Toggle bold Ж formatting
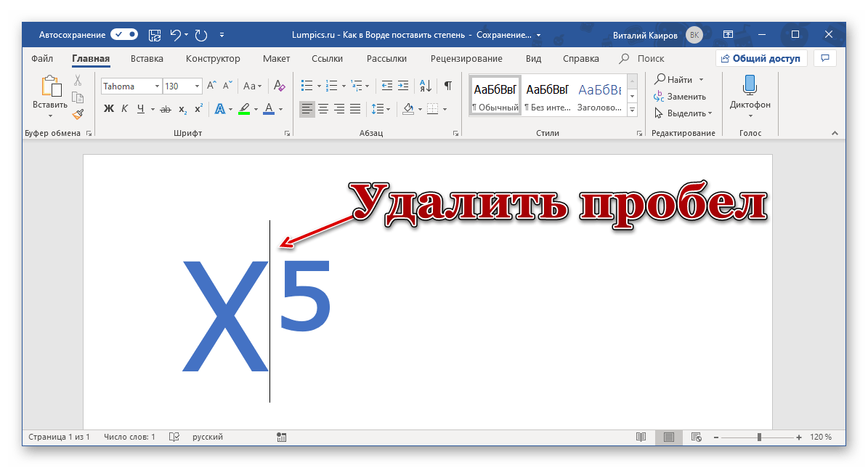868x468 pixels. (x=108, y=108)
